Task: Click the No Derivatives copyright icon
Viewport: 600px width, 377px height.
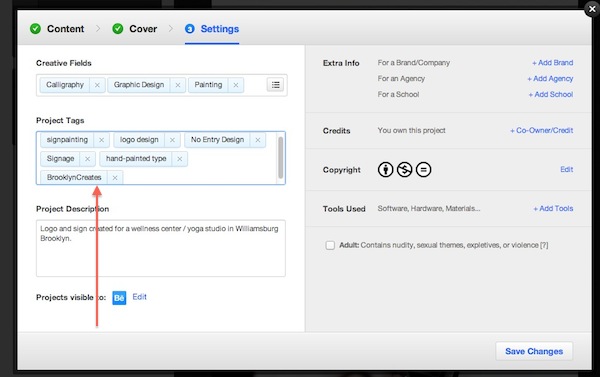Action: 423,169
